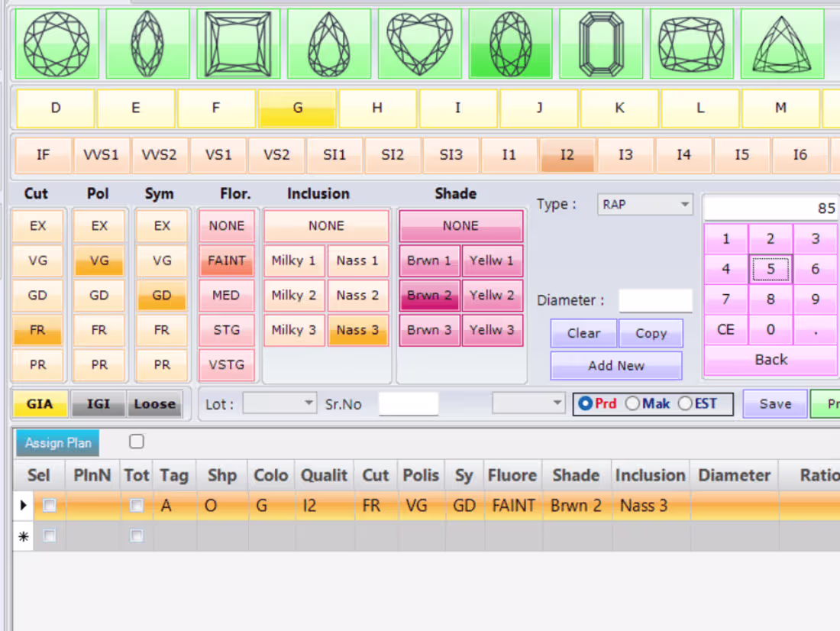Screen dimensions: 840x631
Task: Click the Copy button
Action: pyautogui.click(x=651, y=334)
